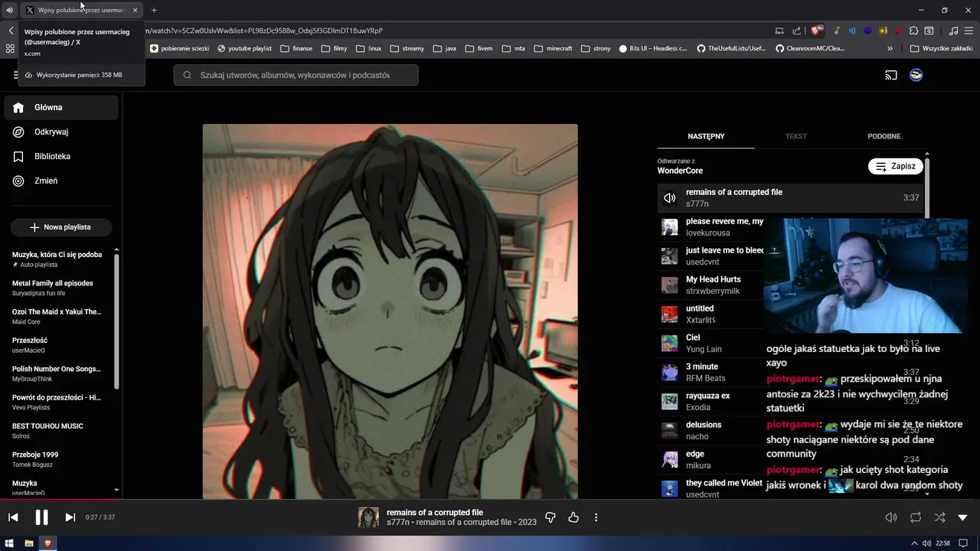Viewport: 980px width, 551px height.
Task: Open Zmień upgrade section
Action: (61, 181)
